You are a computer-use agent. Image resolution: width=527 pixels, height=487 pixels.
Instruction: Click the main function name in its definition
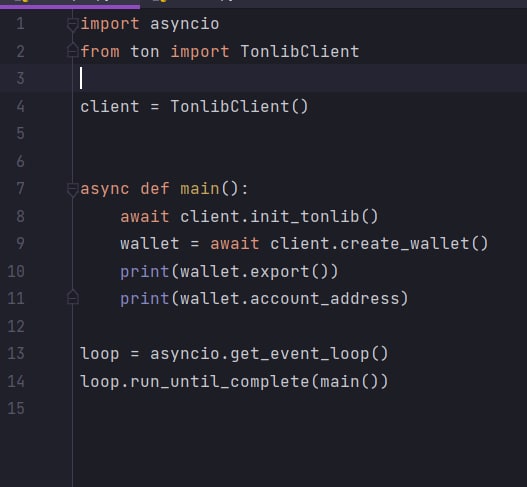pos(200,189)
